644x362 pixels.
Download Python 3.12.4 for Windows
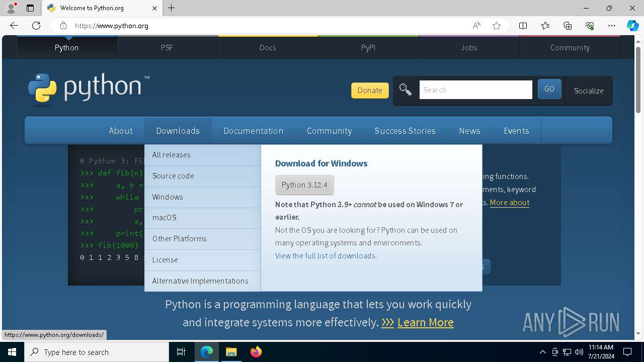point(304,185)
